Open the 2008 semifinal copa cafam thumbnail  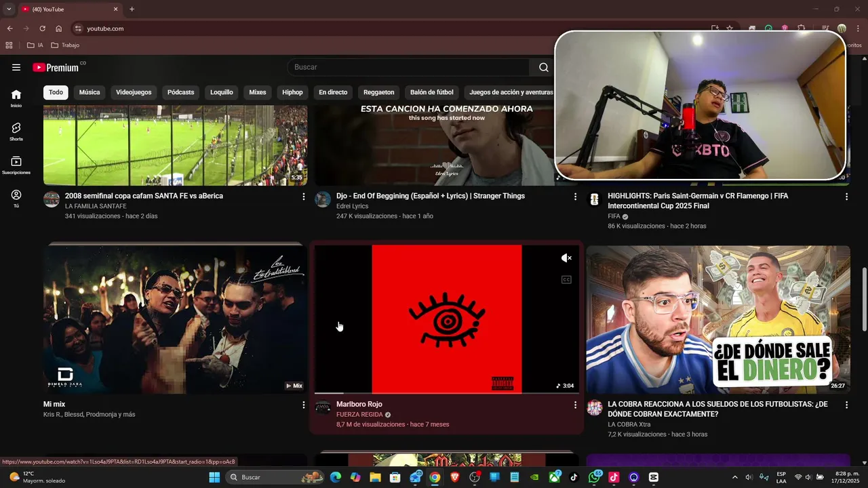coord(175,145)
